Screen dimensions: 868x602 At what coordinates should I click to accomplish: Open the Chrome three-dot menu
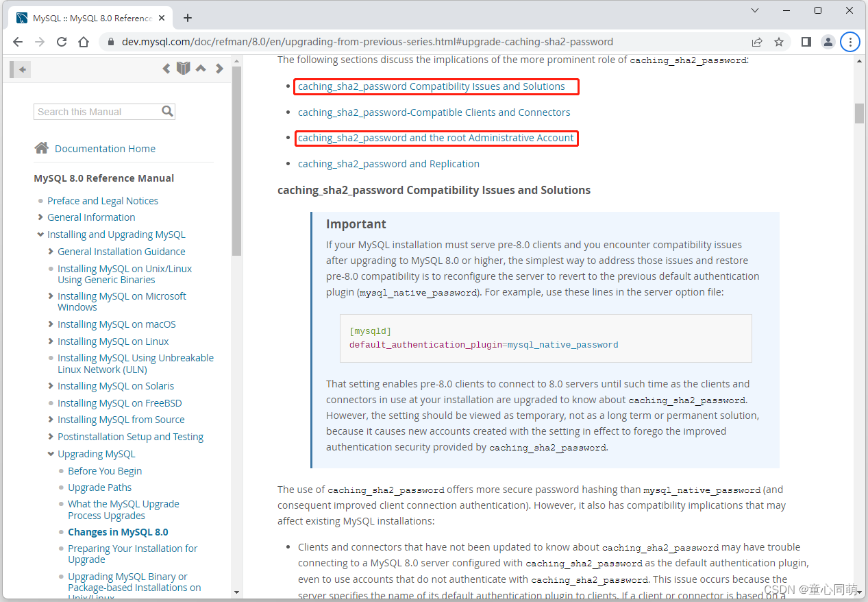850,42
